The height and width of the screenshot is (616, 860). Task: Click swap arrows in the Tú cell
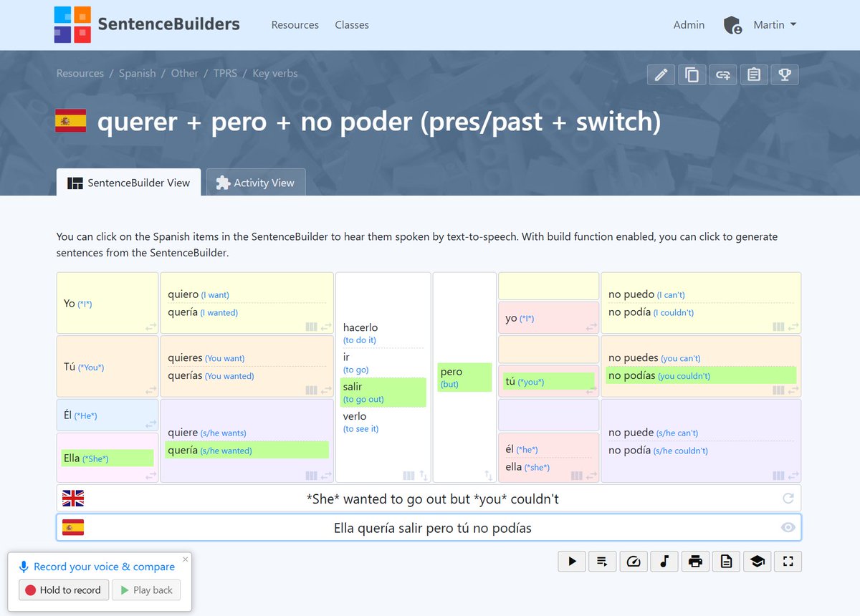[150, 390]
